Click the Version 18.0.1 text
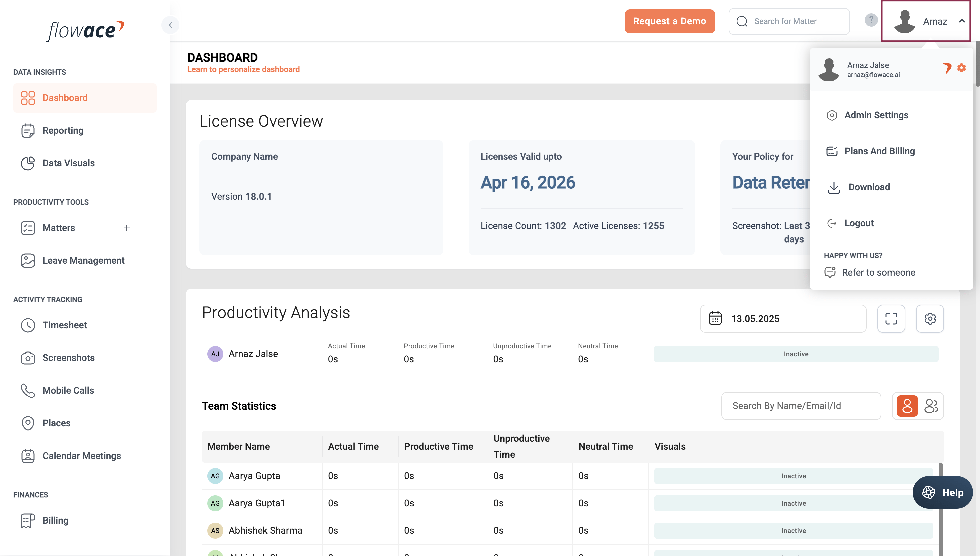 point(241,197)
